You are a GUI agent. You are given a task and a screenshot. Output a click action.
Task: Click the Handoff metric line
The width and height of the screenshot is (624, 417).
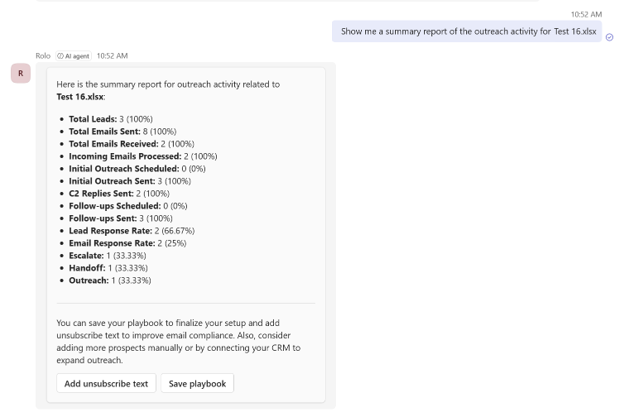click(108, 268)
